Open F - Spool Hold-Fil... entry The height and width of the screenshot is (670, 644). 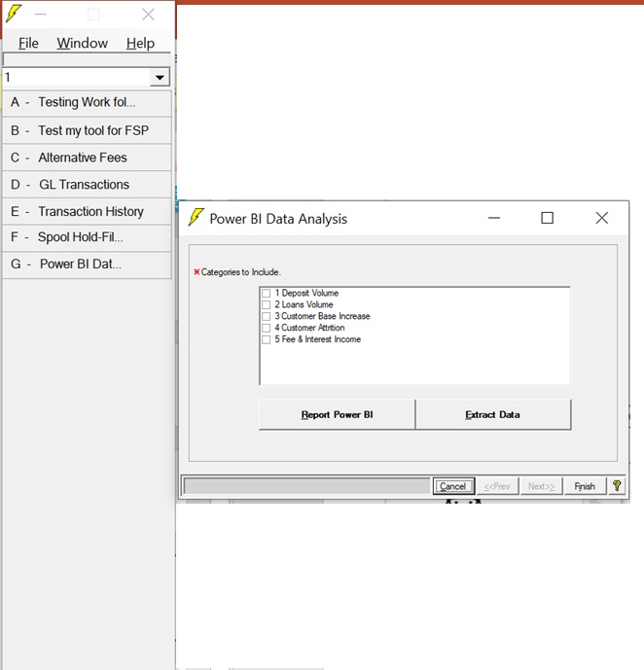click(x=87, y=237)
